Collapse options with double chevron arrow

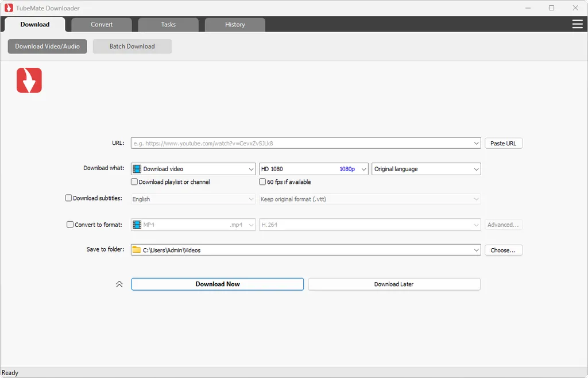119,284
